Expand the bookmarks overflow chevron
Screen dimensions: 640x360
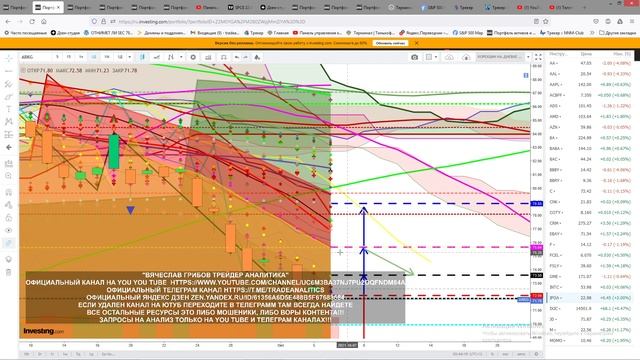592,33
